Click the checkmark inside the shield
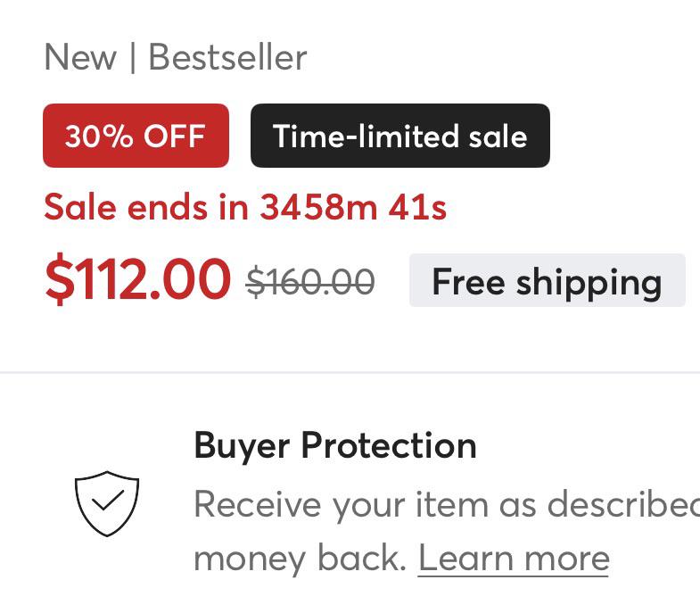Screen dimensions: 700x613 point(108,500)
